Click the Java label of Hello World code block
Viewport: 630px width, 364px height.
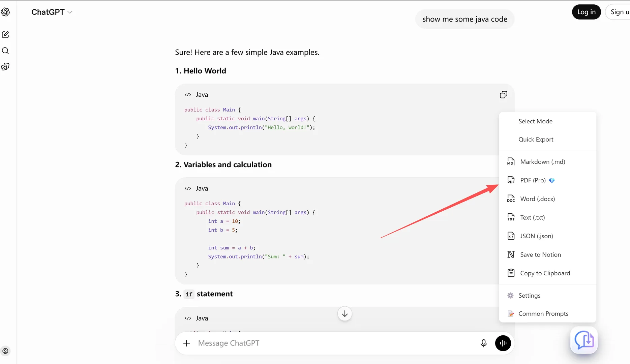point(202,95)
